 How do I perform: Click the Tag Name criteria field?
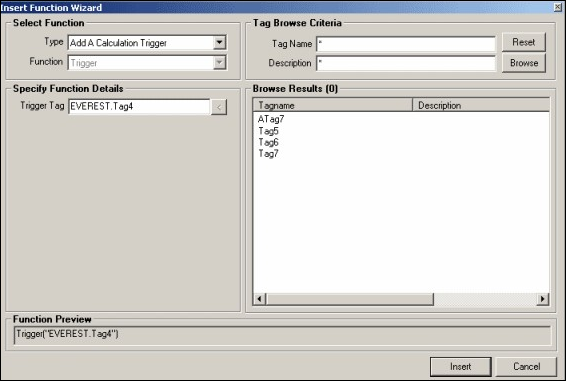[x=406, y=44]
